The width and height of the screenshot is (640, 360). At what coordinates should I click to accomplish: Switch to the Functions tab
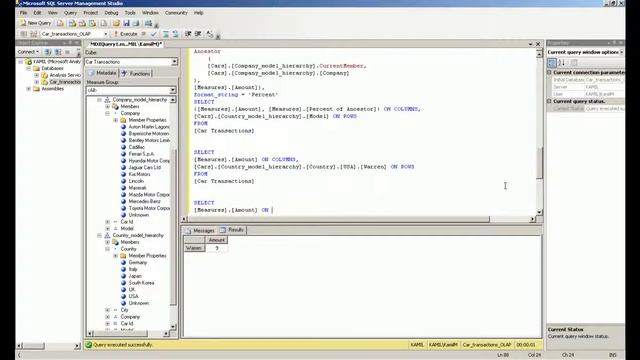tap(136, 73)
